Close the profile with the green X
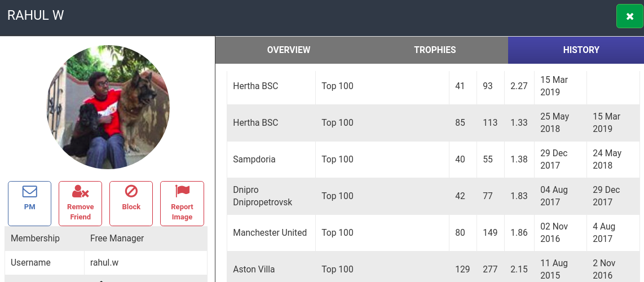The height and width of the screenshot is (282, 644). [x=630, y=16]
